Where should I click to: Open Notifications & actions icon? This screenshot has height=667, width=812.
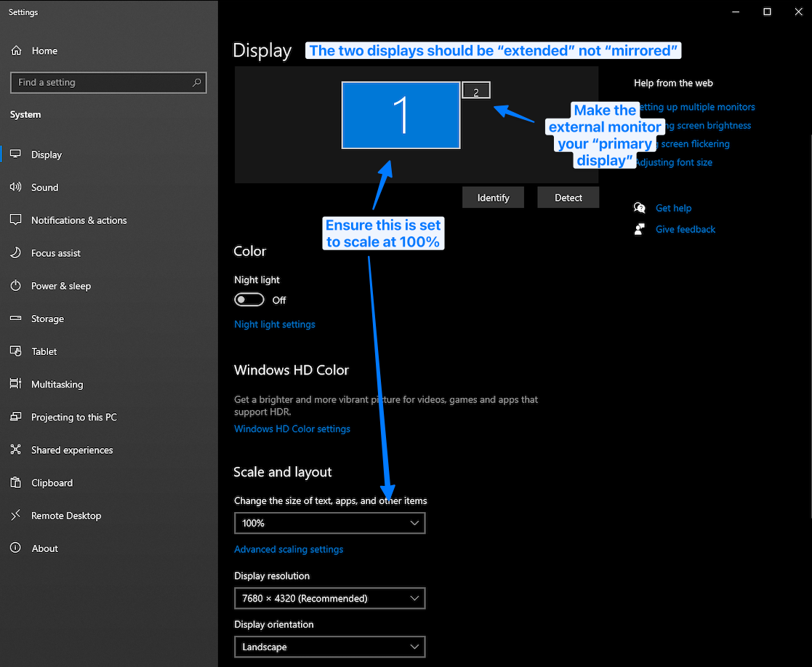point(16,220)
